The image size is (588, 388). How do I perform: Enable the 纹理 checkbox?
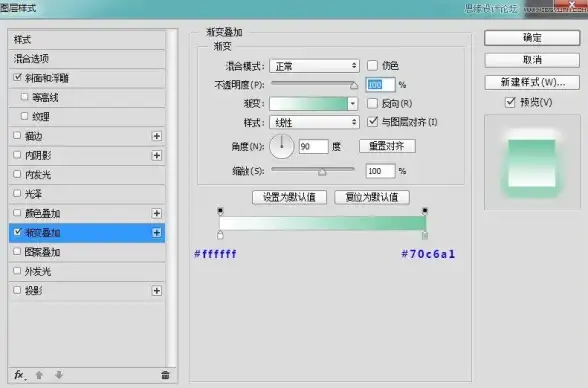point(24,116)
